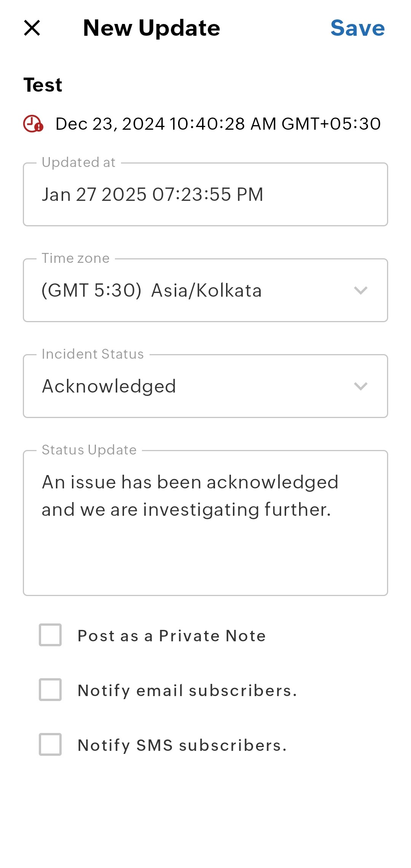Tick the Notify SMS subscribers checkbox
Image resolution: width=411 pixels, height=868 pixels.
click(x=50, y=744)
